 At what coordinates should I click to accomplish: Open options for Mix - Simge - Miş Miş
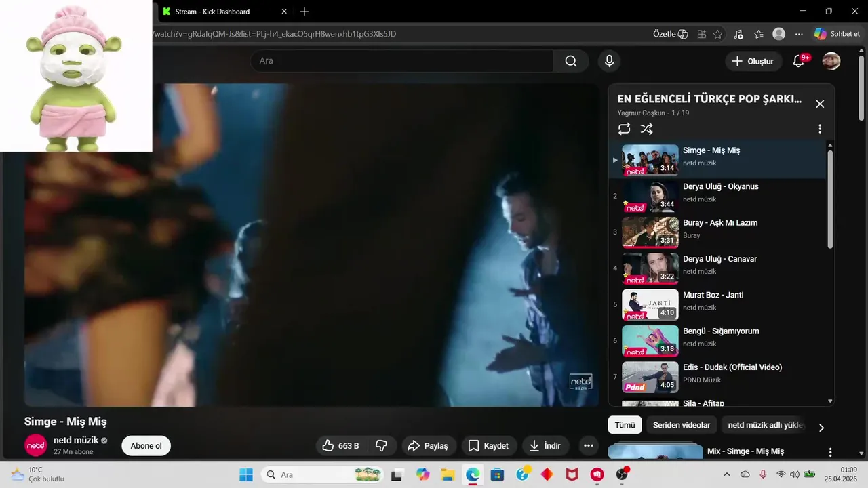[830, 452]
